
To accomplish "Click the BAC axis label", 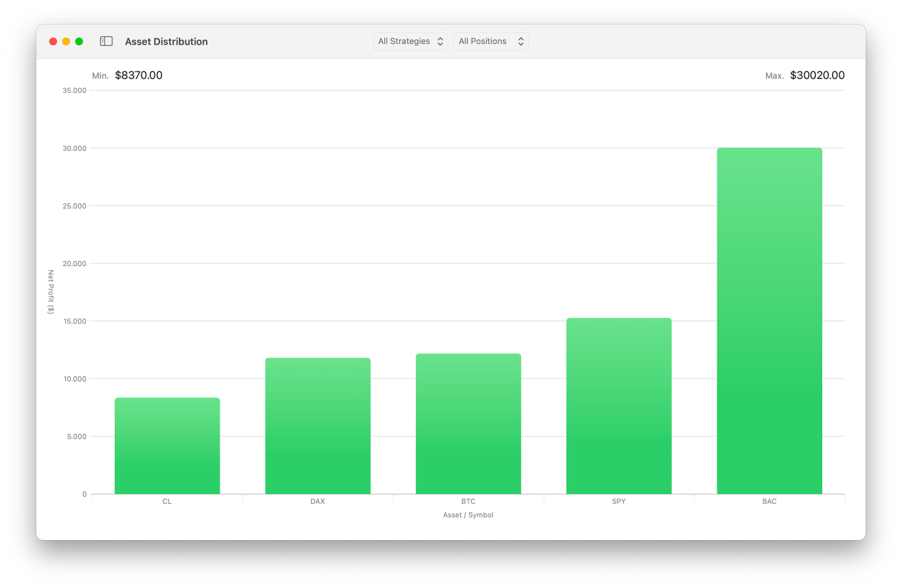I will pyautogui.click(x=769, y=501).
